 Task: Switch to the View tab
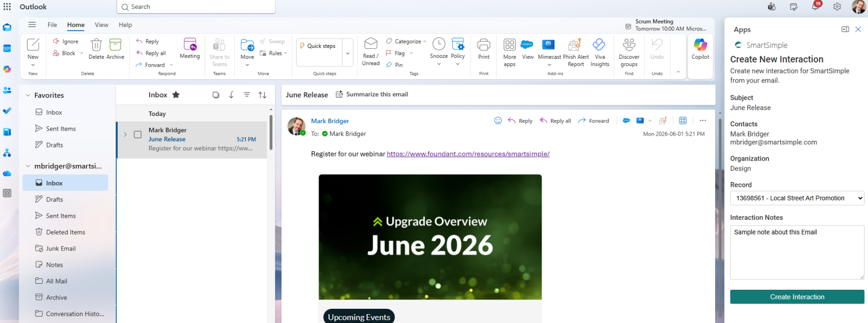[101, 25]
